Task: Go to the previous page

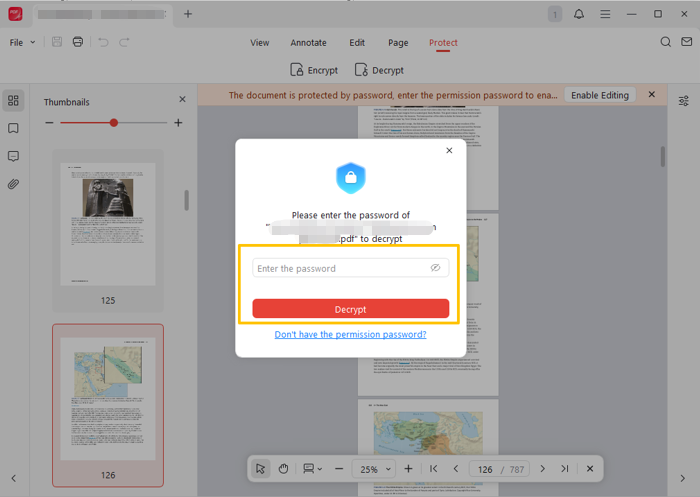Action: (x=456, y=468)
